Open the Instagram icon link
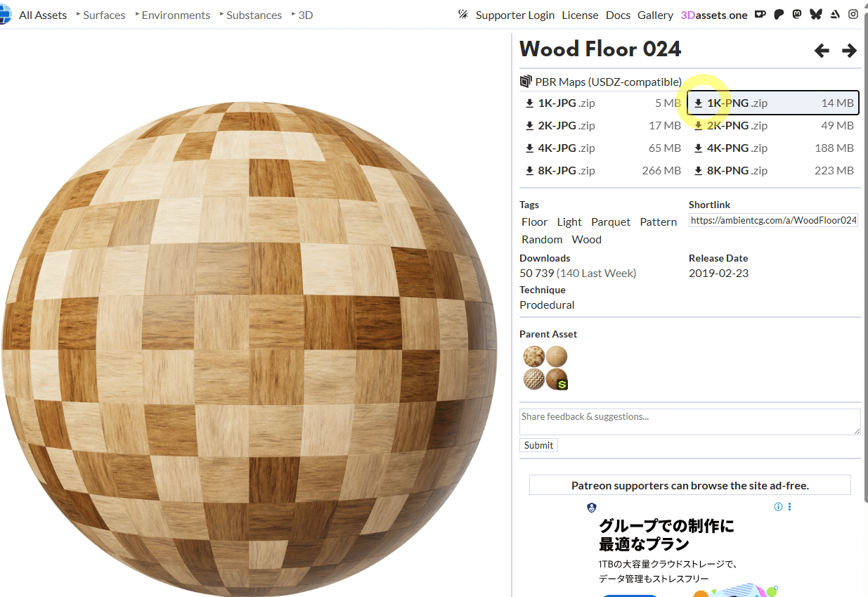This screenshot has height=597, width=868. coord(853,15)
